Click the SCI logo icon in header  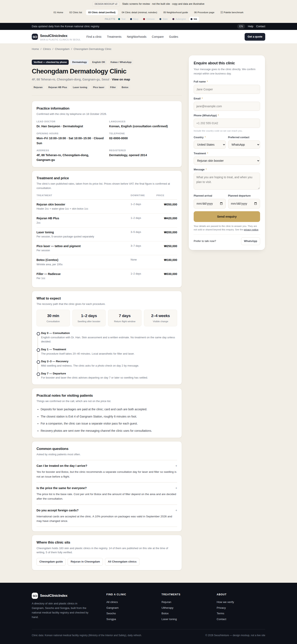(35, 37)
